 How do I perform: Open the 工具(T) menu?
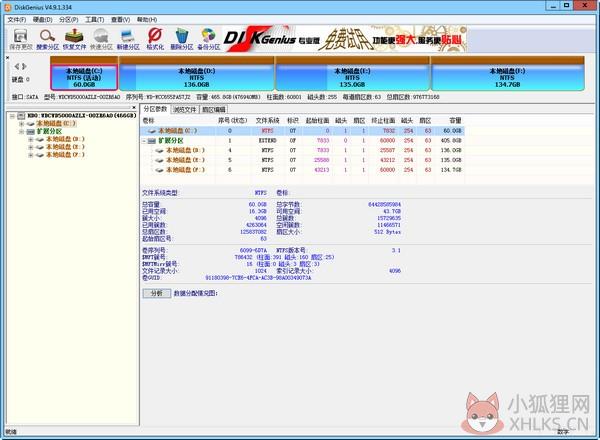[x=95, y=20]
